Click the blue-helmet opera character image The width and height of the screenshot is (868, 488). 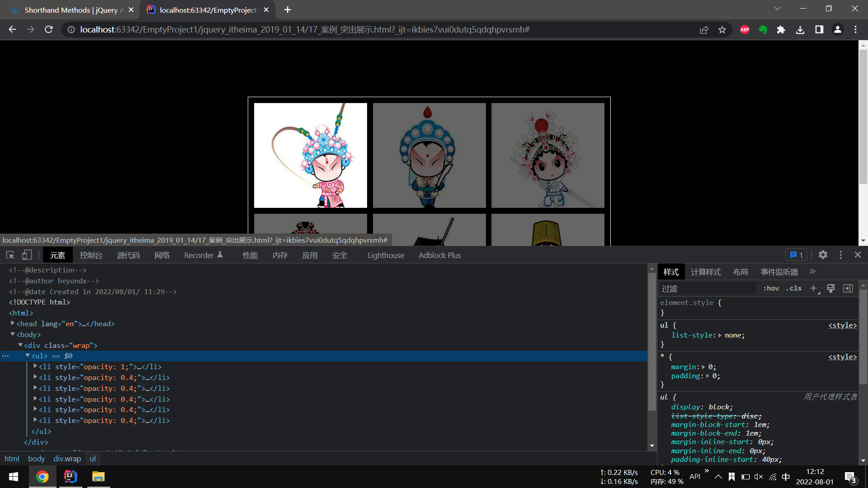[429, 155]
